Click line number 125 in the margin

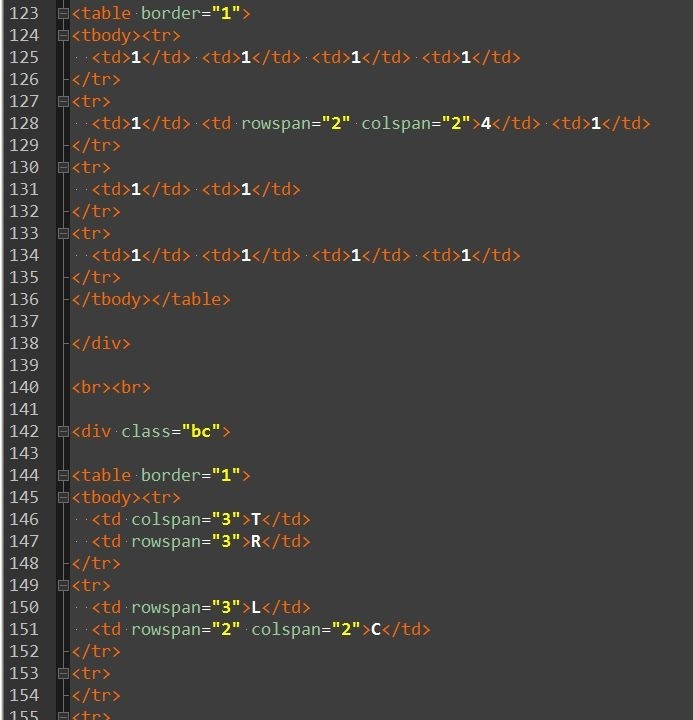tap(24, 57)
